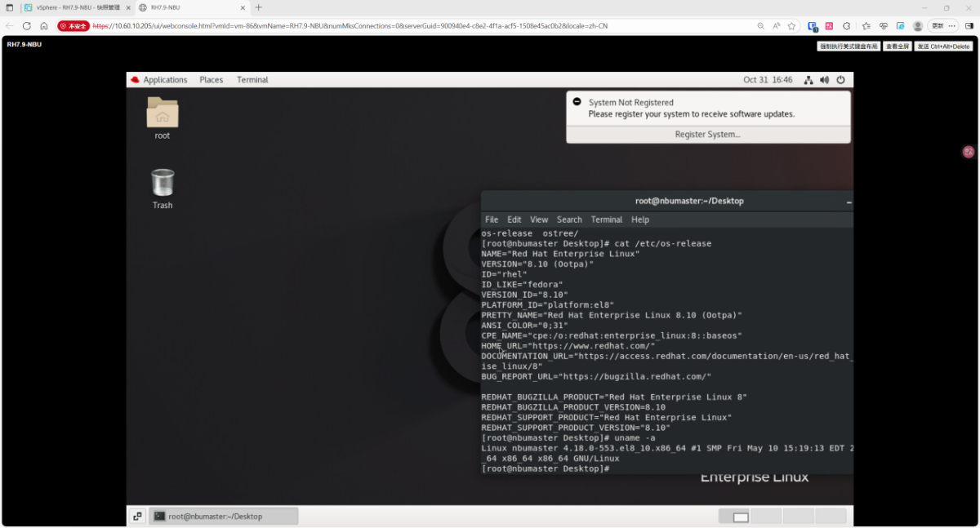Click the force US keyboard layout button
The height and width of the screenshot is (528, 980).
pos(849,47)
